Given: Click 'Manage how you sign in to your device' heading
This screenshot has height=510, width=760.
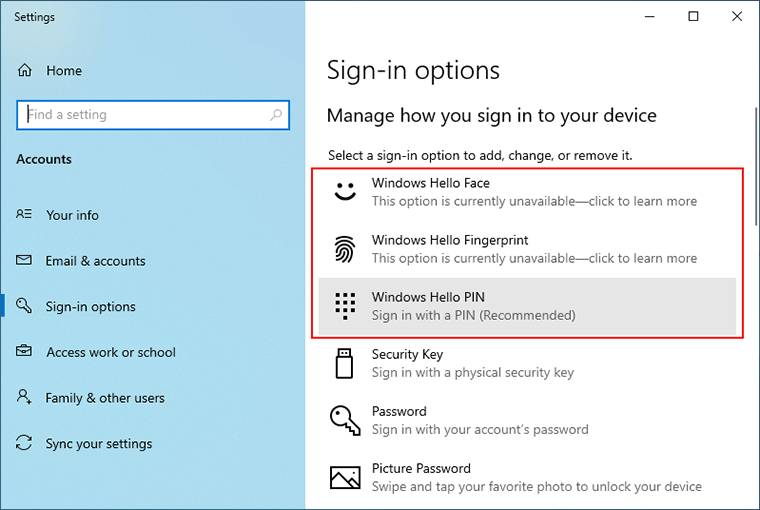Looking at the screenshot, I should (491, 116).
